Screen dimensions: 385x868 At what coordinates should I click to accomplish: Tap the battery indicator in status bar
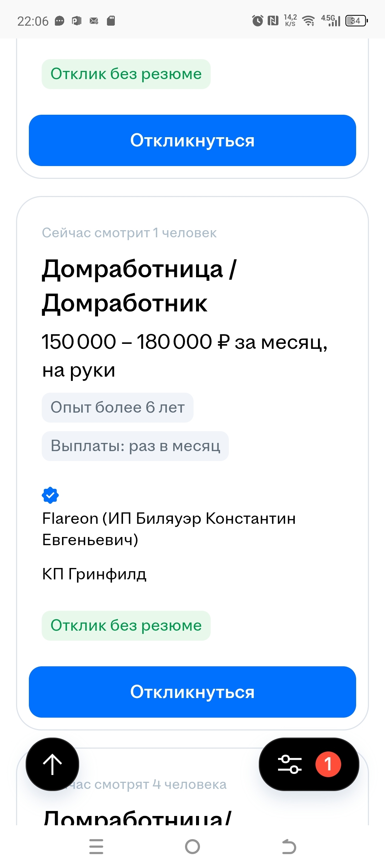pyautogui.click(x=356, y=21)
